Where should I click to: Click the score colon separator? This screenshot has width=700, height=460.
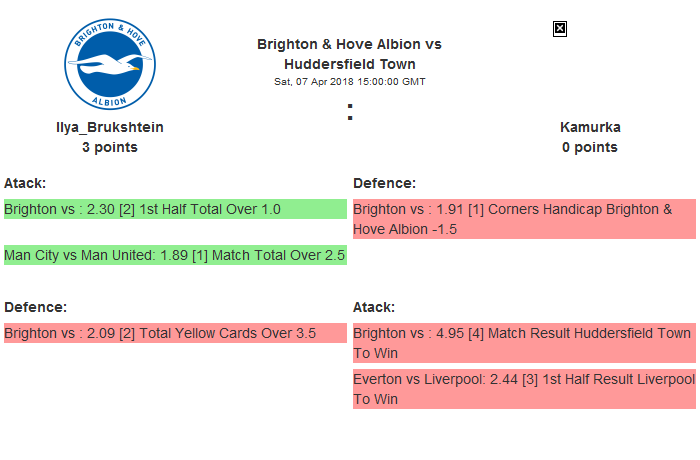[x=349, y=114]
